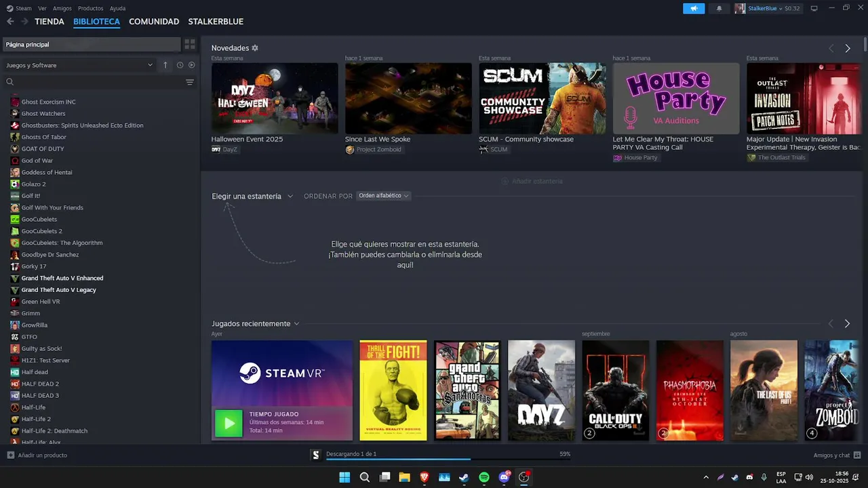Open Discord from the taskbar
868x488 pixels.
click(x=505, y=477)
